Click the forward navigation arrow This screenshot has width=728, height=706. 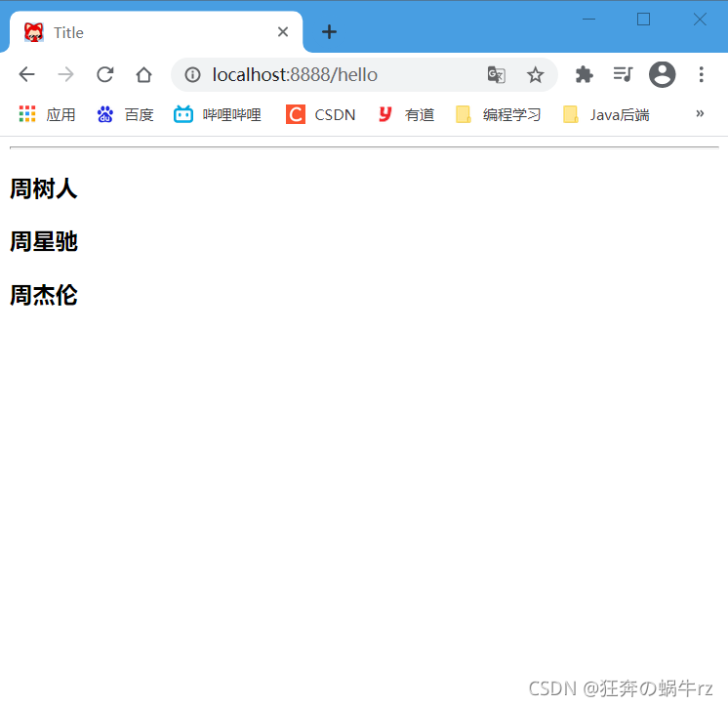point(66,74)
